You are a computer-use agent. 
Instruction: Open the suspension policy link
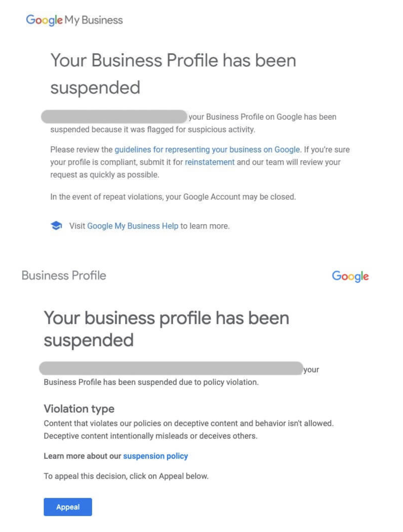point(155,456)
